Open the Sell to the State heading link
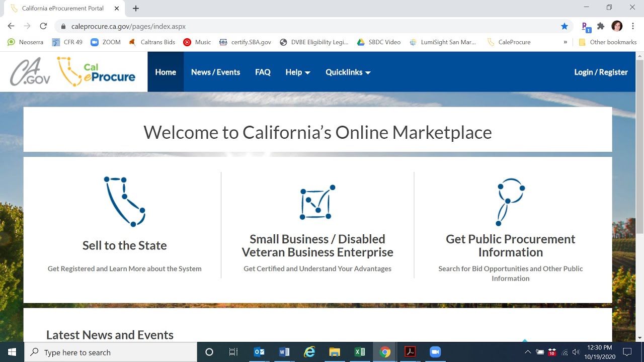 125,245
